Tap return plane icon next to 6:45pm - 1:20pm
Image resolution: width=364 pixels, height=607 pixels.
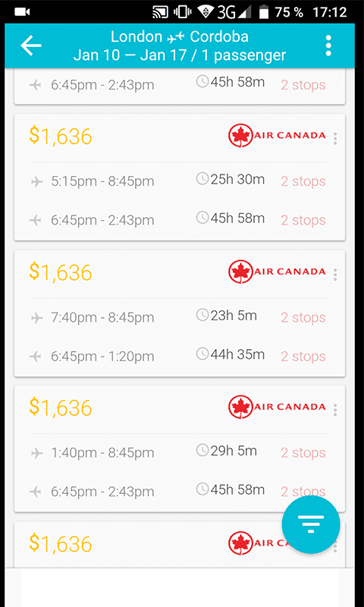[x=35, y=357]
